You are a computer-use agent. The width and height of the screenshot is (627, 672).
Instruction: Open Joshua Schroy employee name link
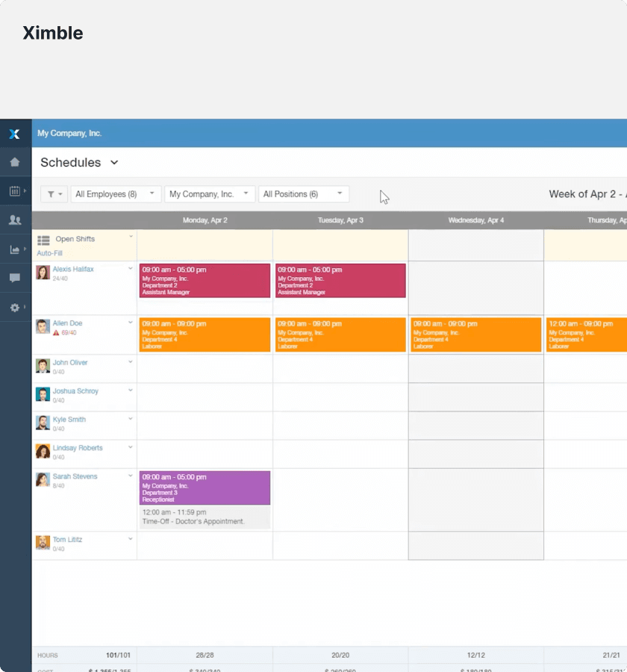[75, 391]
